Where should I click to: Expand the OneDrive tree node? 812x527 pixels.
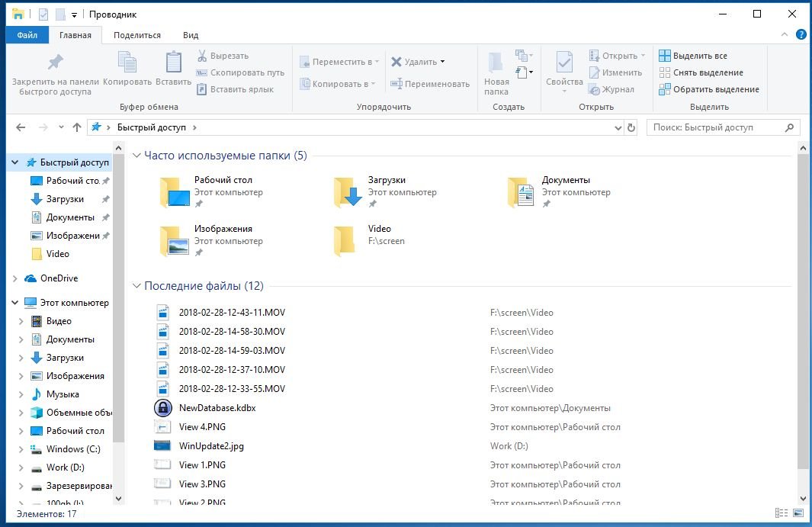pos(16,278)
